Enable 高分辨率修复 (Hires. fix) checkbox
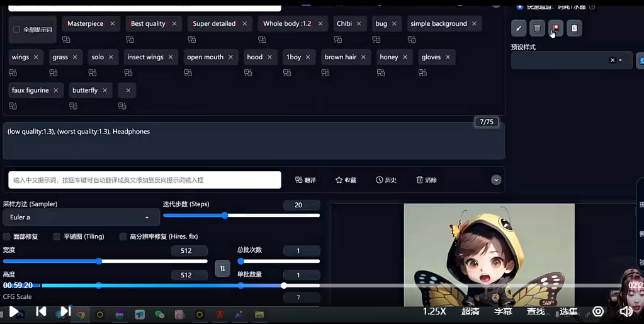This screenshot has width=644, height=324. click(x=123, y=236)
